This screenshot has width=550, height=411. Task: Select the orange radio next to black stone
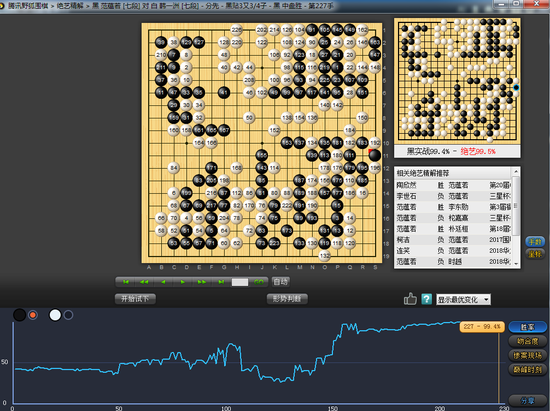coord(33,315)
